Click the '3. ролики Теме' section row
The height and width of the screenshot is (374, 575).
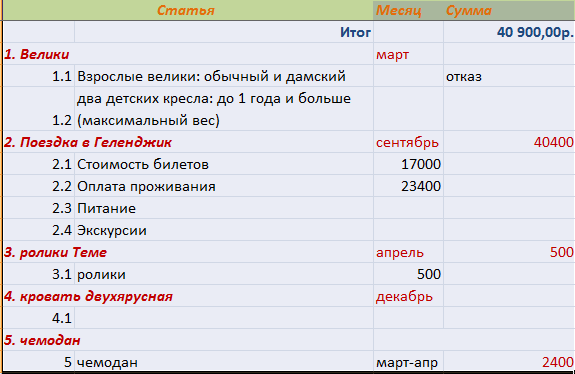point(188,252)
